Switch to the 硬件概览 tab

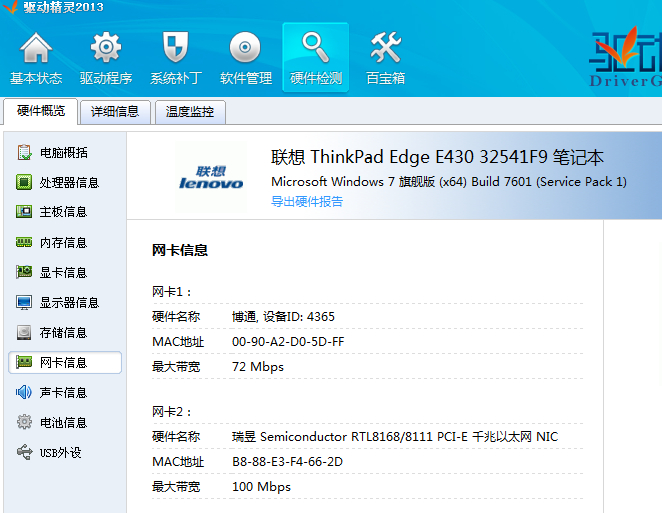pyautogui.click(x=41, y=111)
